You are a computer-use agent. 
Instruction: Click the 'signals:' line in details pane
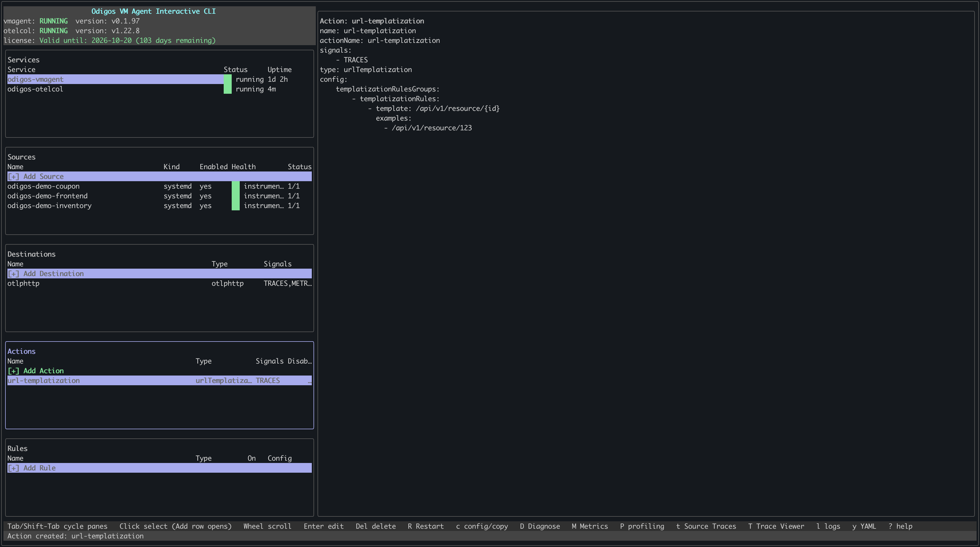tap(336, 51)
